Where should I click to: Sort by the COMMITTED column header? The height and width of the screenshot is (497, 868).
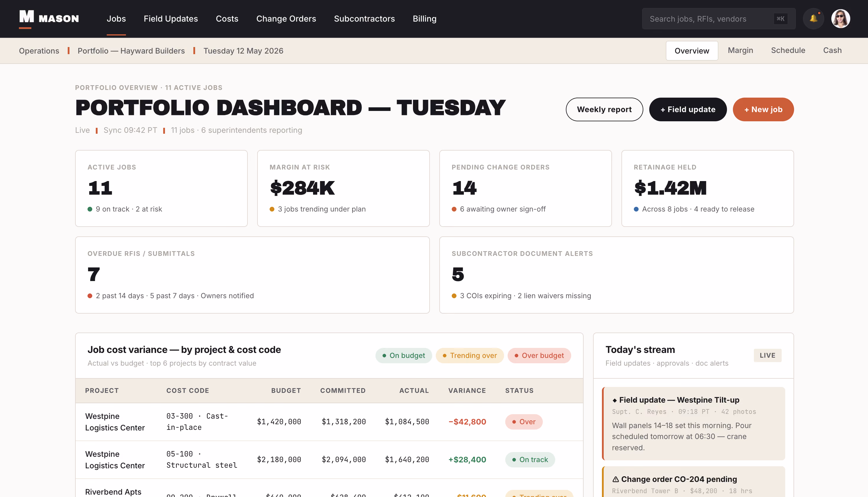[x=343, y=390]
